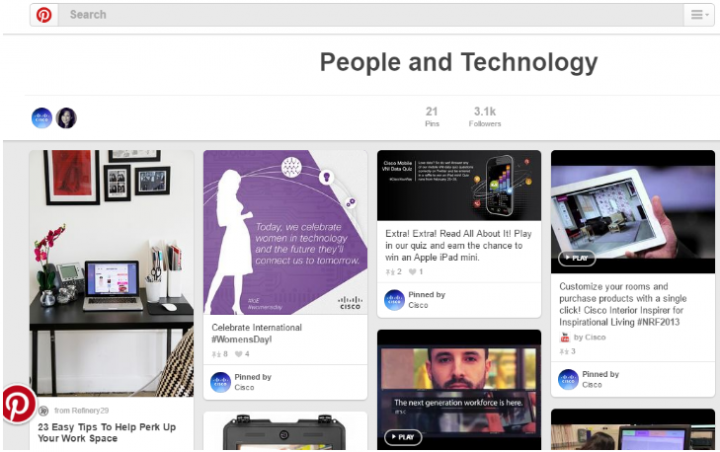Open the tablet interior inspirer video pin
Screen dimensions: 720x452
click(x=633, y=212)
